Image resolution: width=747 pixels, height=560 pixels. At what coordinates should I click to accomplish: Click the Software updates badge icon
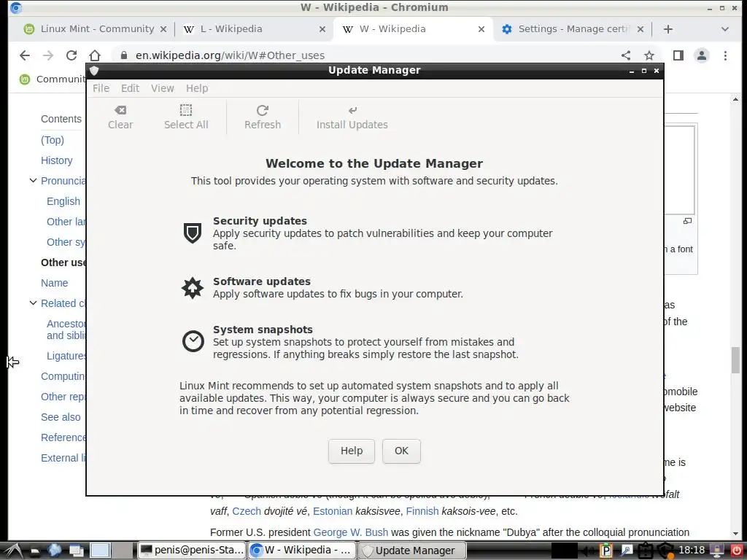[193, 287]
